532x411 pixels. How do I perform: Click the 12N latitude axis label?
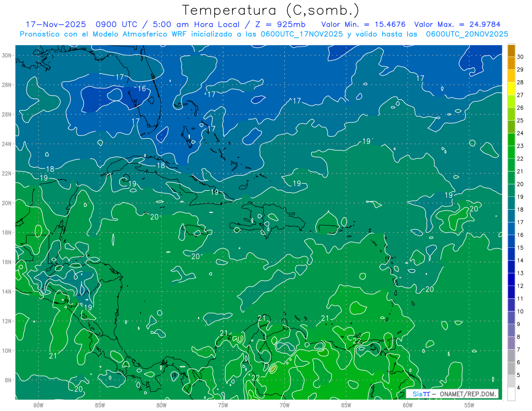(8, 321)
